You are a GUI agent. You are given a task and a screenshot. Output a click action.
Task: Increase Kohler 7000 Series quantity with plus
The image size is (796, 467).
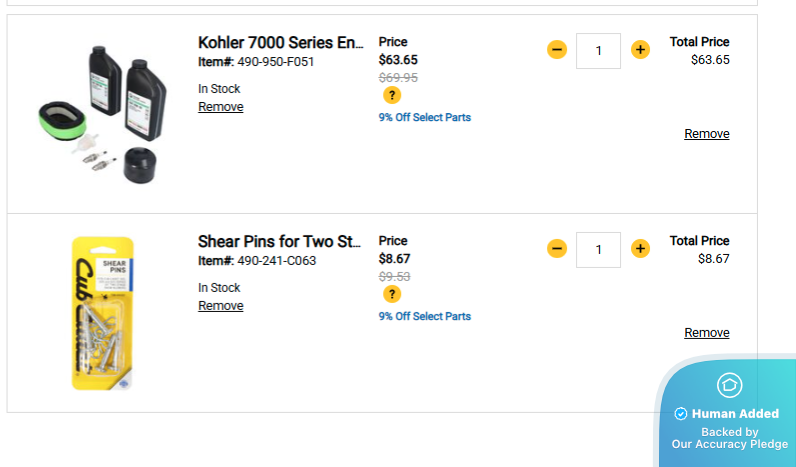click(641, 49)
